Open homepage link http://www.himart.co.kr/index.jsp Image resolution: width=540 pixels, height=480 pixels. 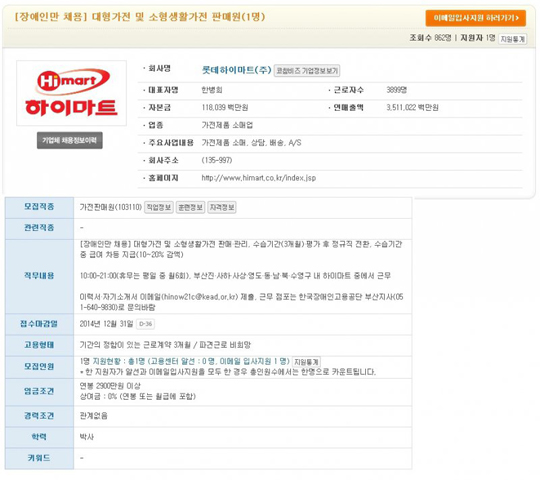259,178
